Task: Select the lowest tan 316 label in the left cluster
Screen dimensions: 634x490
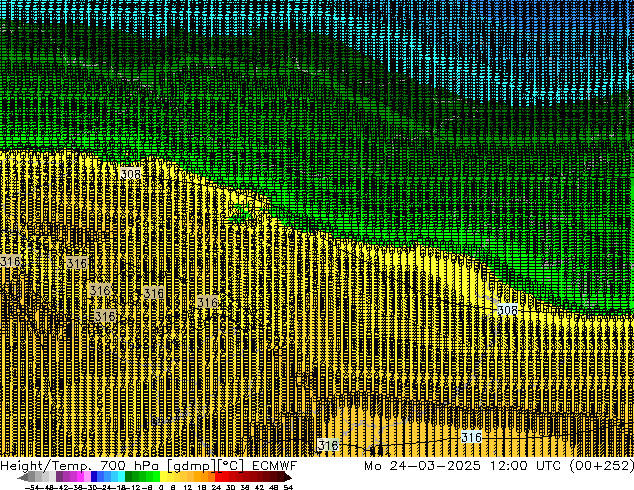Action: 105,316
